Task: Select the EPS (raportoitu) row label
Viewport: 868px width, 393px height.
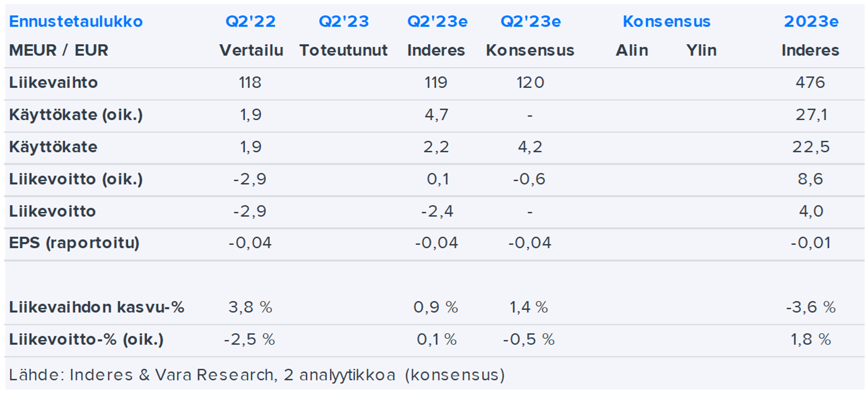Action: (x=74, y=243)
